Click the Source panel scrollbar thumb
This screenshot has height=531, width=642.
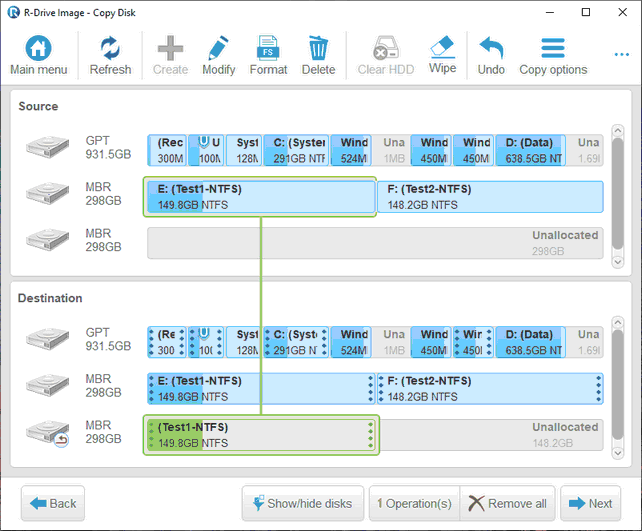(x=617, y=193)
